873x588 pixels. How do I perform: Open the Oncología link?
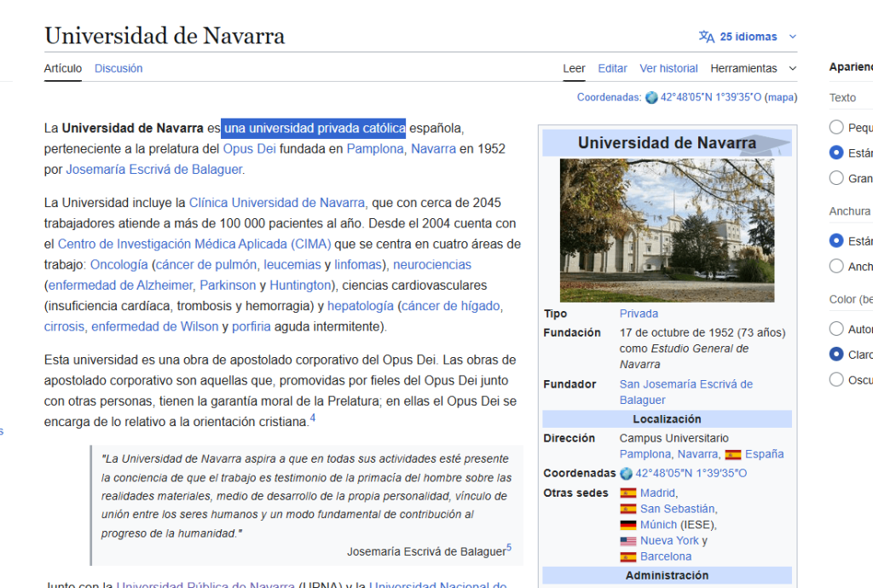click(119, 265)
